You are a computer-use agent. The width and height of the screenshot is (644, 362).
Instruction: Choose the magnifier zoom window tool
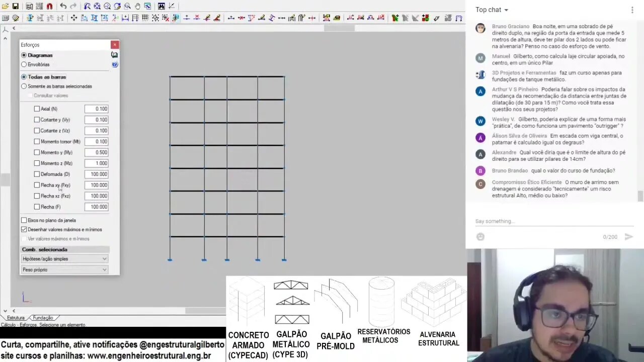coord(127,7)
